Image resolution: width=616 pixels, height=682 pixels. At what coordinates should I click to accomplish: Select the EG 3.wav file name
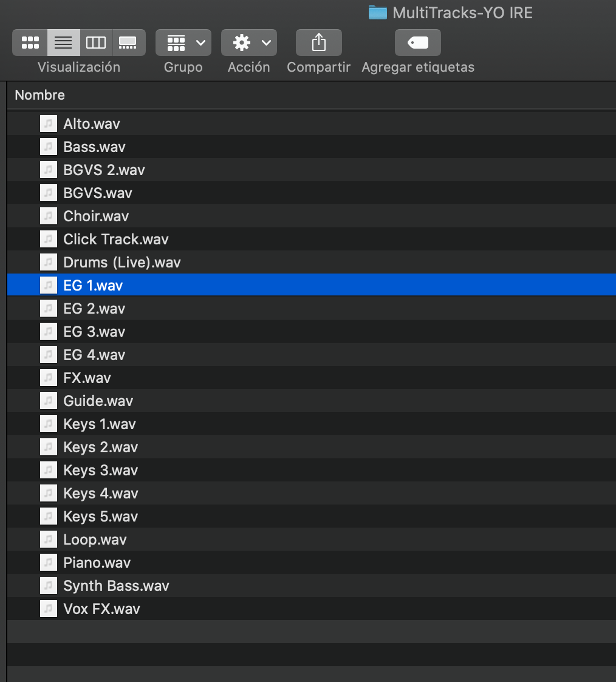(x=94, y=331)
